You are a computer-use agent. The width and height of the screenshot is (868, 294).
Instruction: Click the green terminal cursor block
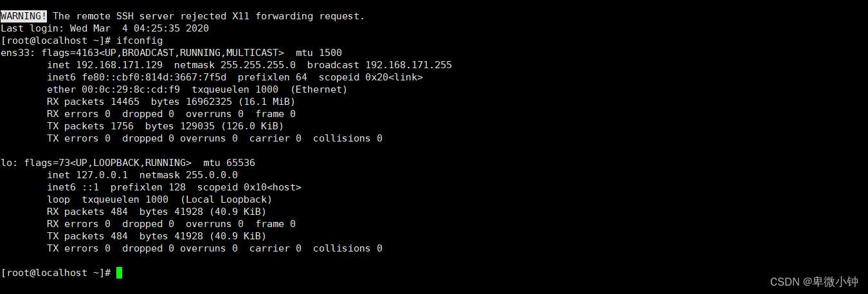pyautogui.click(x=119, y=273)
